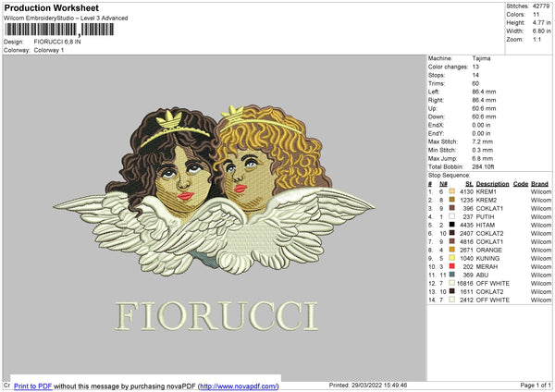Click the 'Colorway 1' value
This screenshot has width=555, height=392.
click(49, 50)
